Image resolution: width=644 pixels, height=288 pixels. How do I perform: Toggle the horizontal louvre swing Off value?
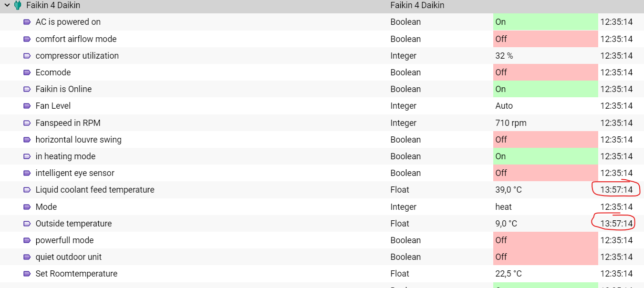(x=545, y=140)
